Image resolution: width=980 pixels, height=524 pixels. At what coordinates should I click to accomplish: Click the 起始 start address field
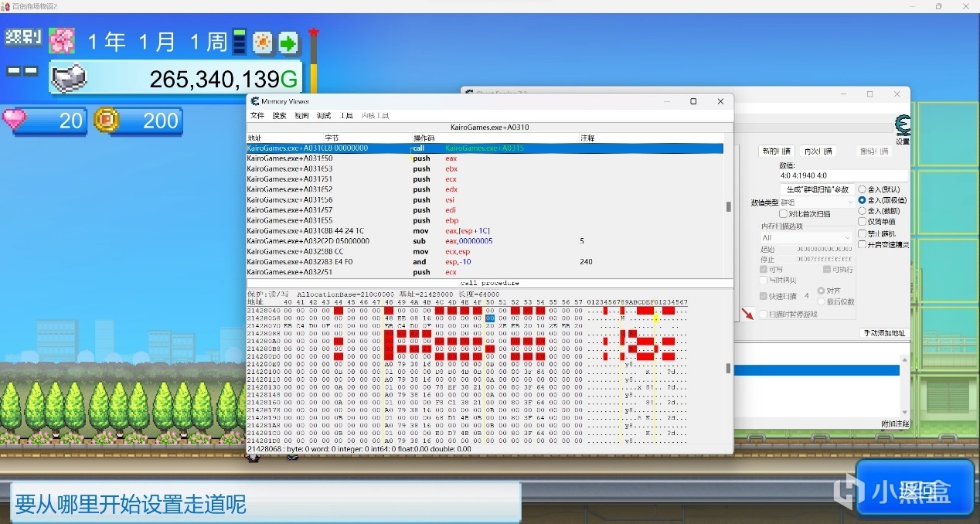[815, 250]
